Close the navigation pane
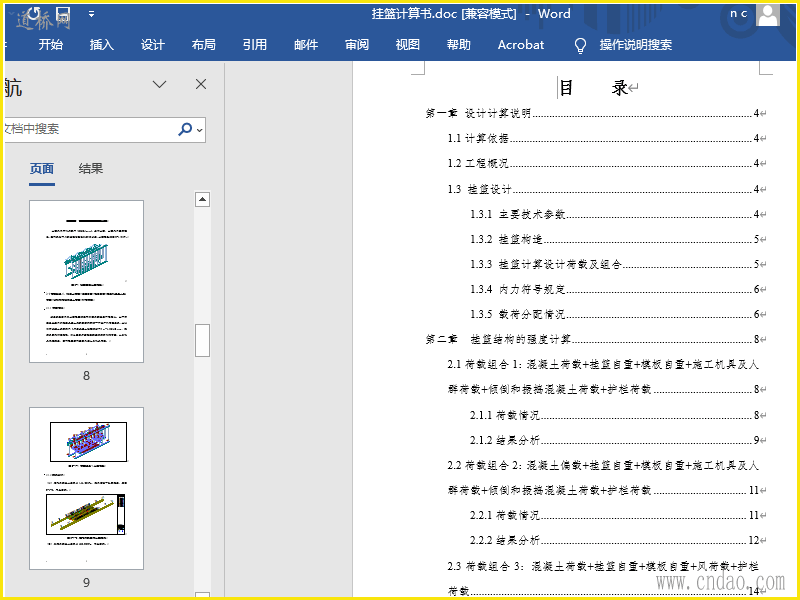800x600 pixels. pyautogui.click(x=201, y=84)
